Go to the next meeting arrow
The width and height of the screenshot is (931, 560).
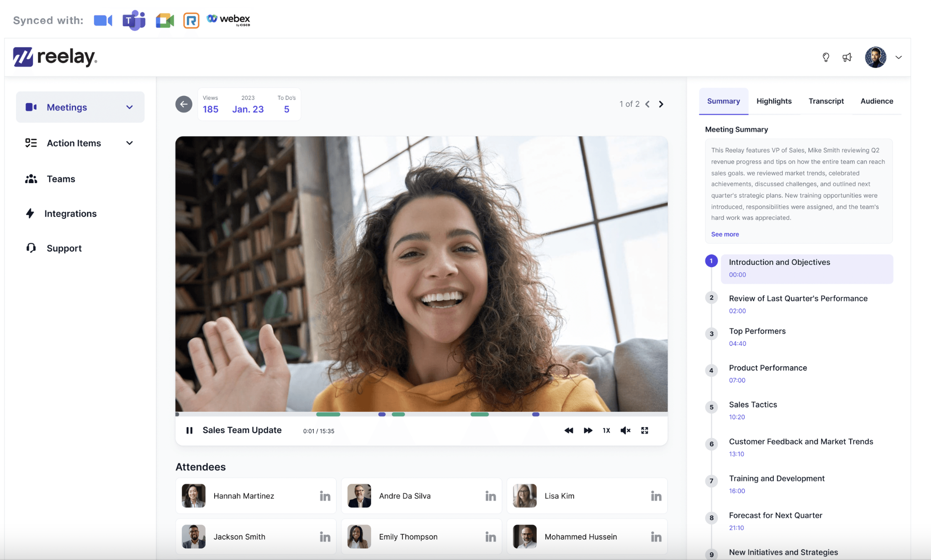(x=661, y=104)
